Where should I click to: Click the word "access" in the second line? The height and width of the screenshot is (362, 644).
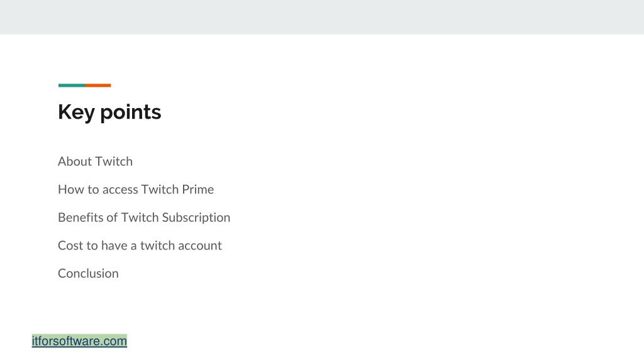click(x=120, y=190)
